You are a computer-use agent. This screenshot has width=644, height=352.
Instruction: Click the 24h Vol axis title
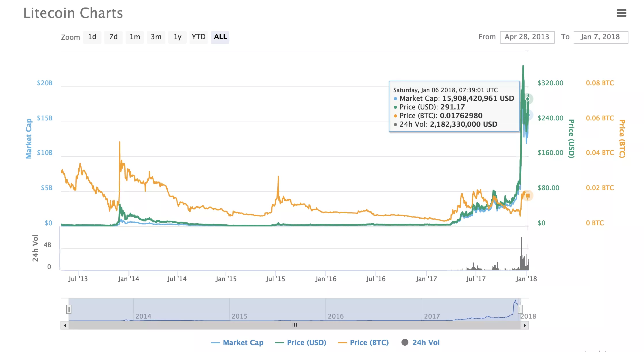[35, 248]
